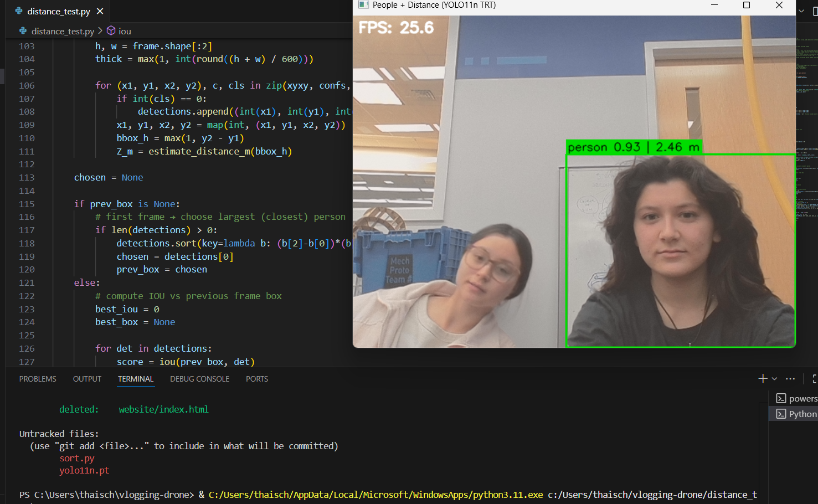Viewport: 818px width, 504px height.
Task: Close the distance_test.py editor tab
Action: pos(100,11)
